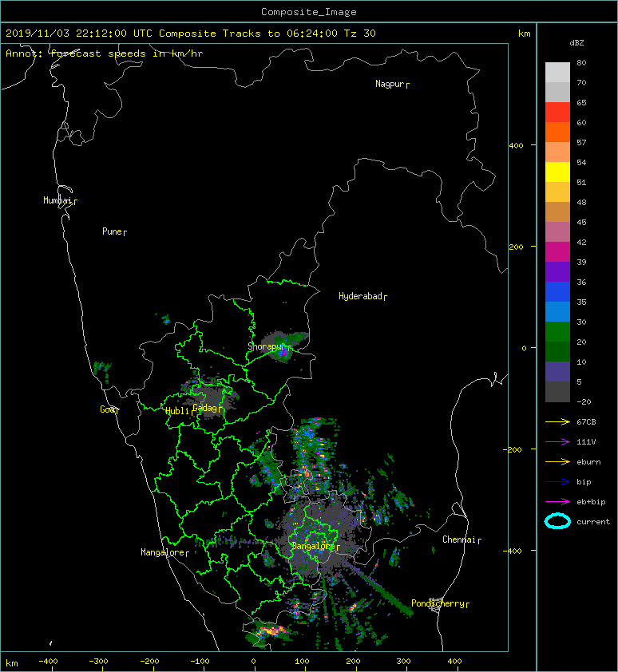Select the Pune city label
Viewport: 618px width, 672px height.
tap(112, 231)
